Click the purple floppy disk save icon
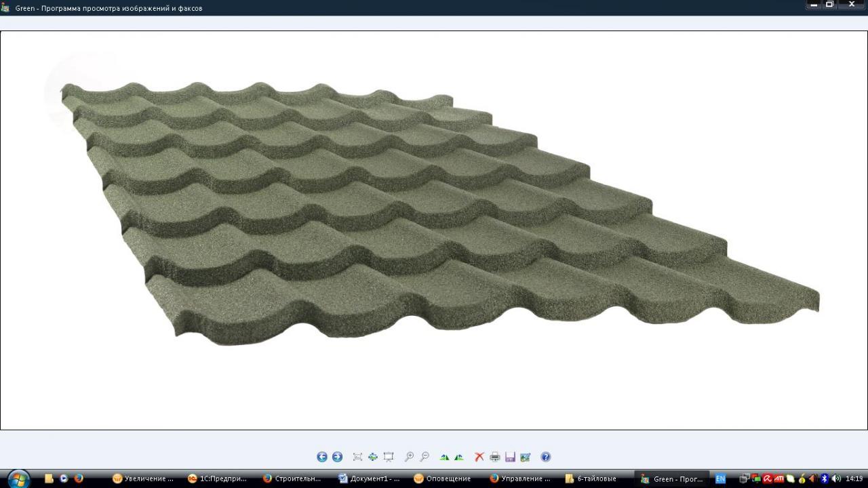Image resolution: width=868 pixels, height=488 pixels. [510, 457]
